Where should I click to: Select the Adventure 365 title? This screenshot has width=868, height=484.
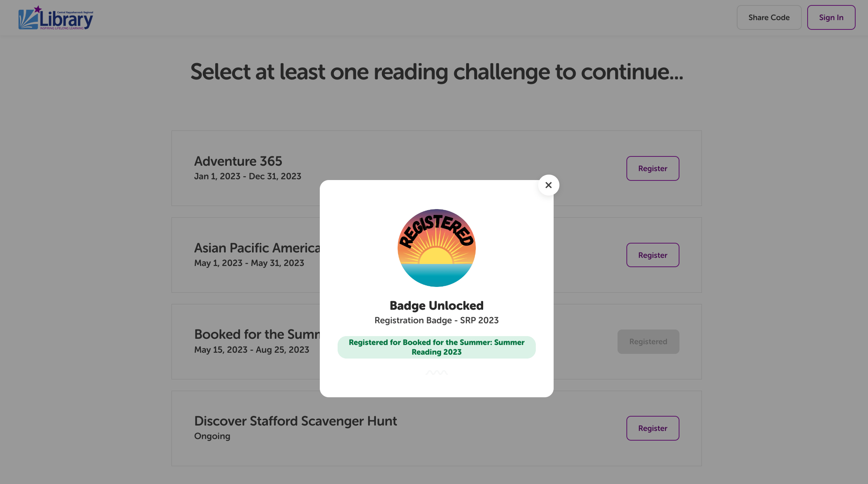pyautogui.click(x=238, y=161)
